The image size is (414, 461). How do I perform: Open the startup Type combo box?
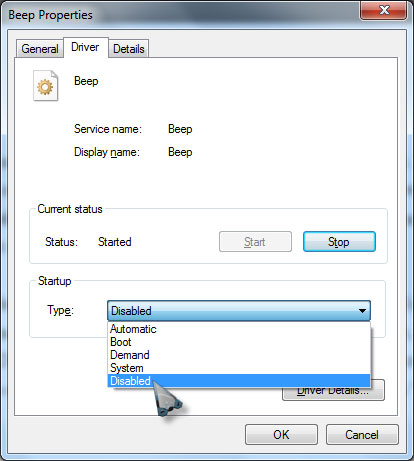click(239, 311)
